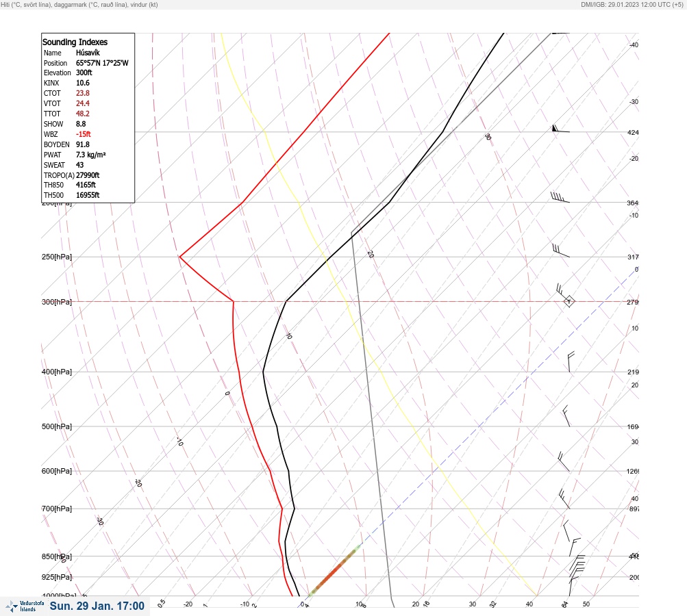Select the wind barb at the 600hPa level
The height and width of the screenshot is (616, 687).
click(x=564, y=462)
